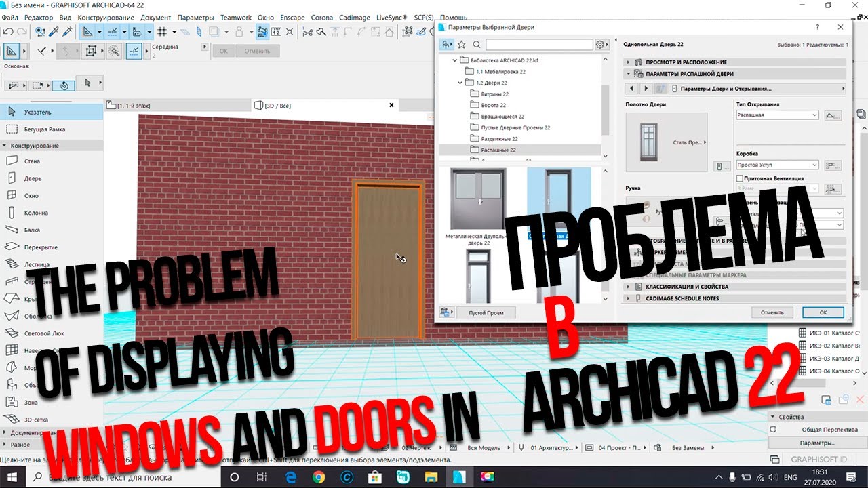Open the Конструирование menu
The width and height of the screenshot is (868, 488).
coord(104,17)
